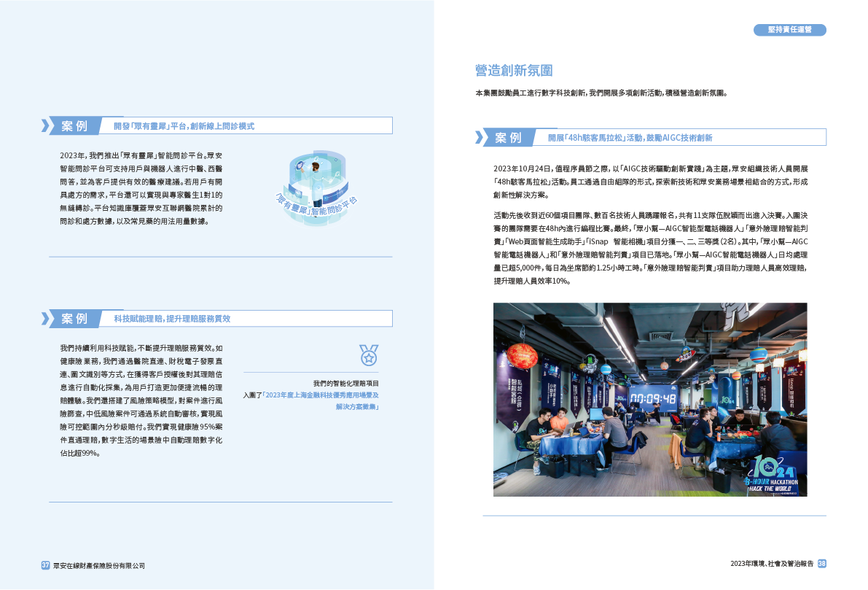Image resolution: width=868 pixels, height=590 pixels.
Task: Click the 00:09:48 countdown timer in the photo
Action: pyautogui.click(x=653, y=398)
